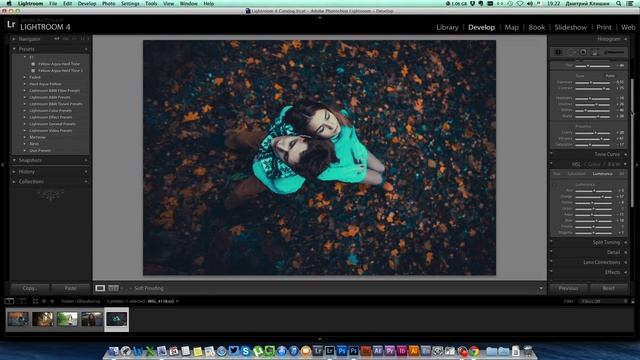This screenshot has width=640, height=360.
Task: Hide filmstrip with bottom edge arrow
Action: pos(320,339)
